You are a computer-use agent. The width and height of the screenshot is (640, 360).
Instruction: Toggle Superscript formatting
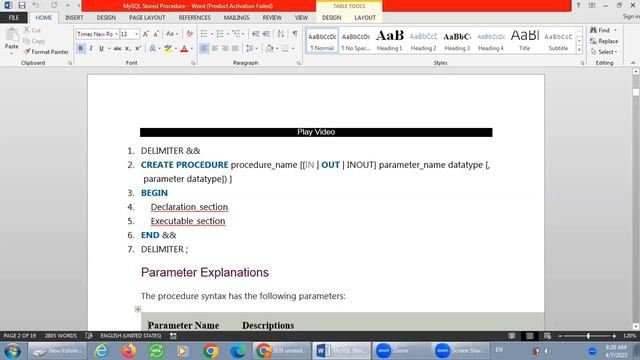138,49
